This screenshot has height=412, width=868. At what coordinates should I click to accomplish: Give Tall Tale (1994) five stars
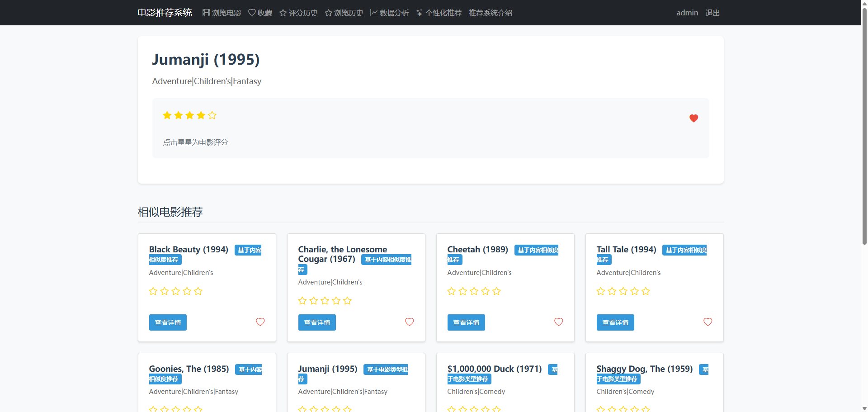point(646,291)
